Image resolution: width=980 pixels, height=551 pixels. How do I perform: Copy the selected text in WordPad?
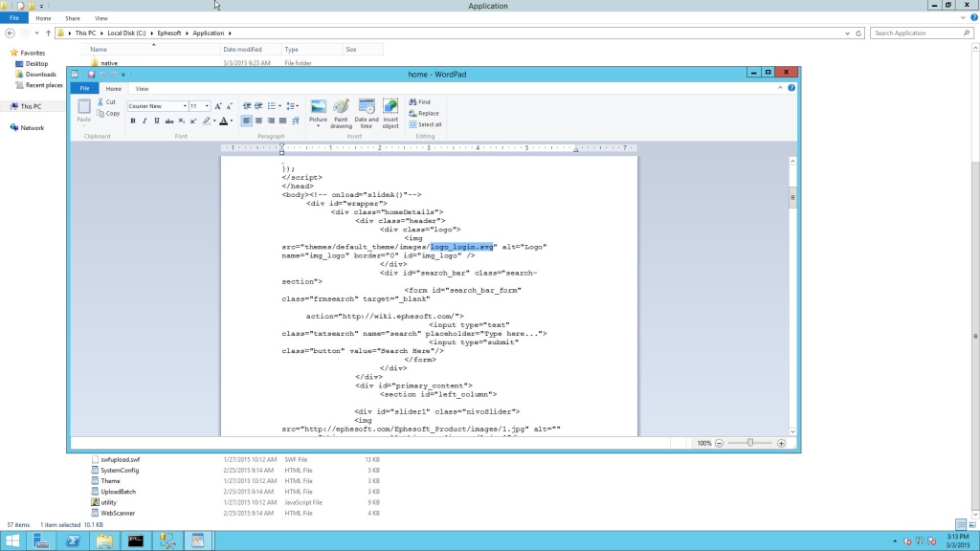pyautogui.click(x=107, y=114)
